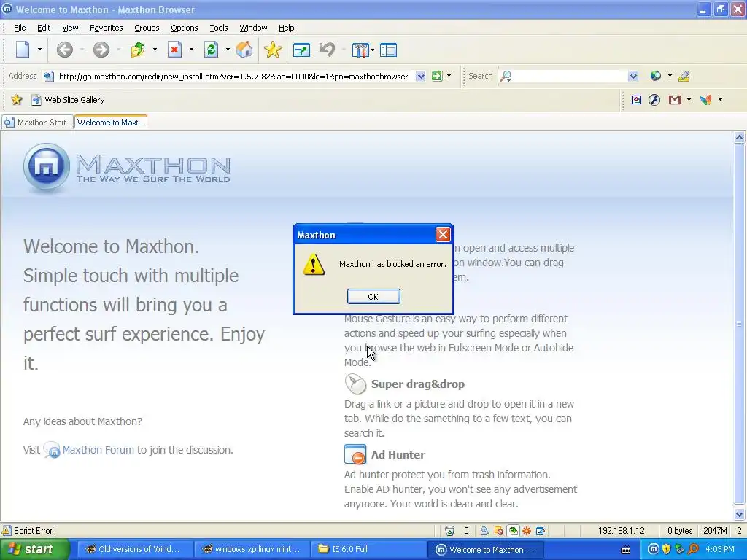Click the orange magnifier tray icon

click(693, 549)
